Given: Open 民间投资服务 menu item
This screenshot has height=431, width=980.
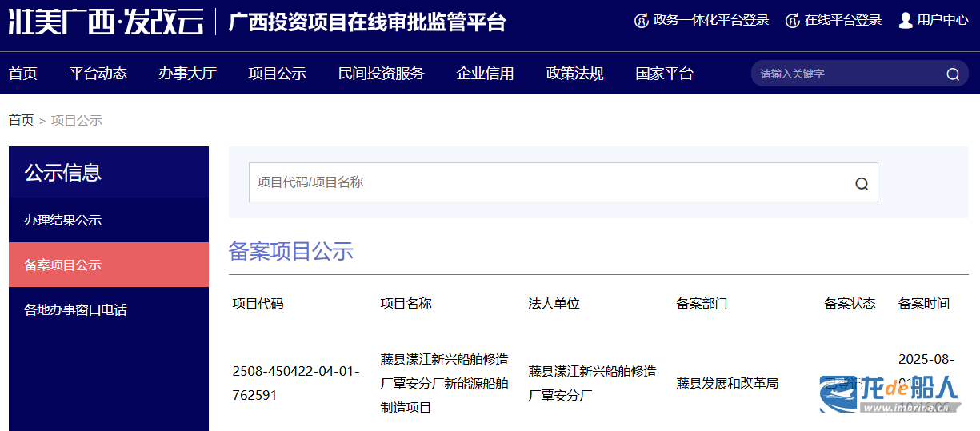Looking at the screenshot, I should tap(381, 74).
